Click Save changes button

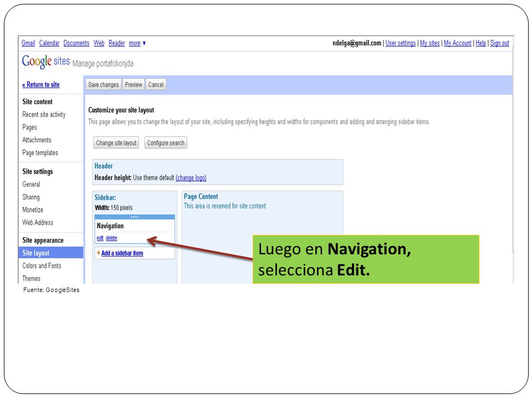[104, 84]
